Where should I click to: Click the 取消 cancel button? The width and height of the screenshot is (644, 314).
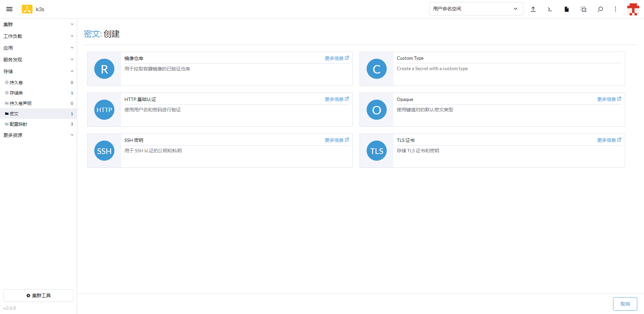pos(625,304)
